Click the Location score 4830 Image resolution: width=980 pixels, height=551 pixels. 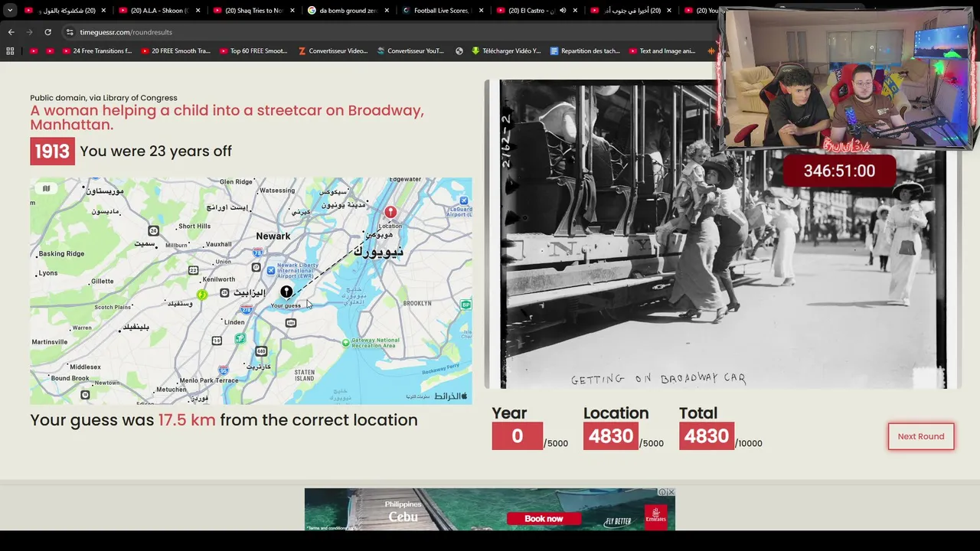click(611, 436)
